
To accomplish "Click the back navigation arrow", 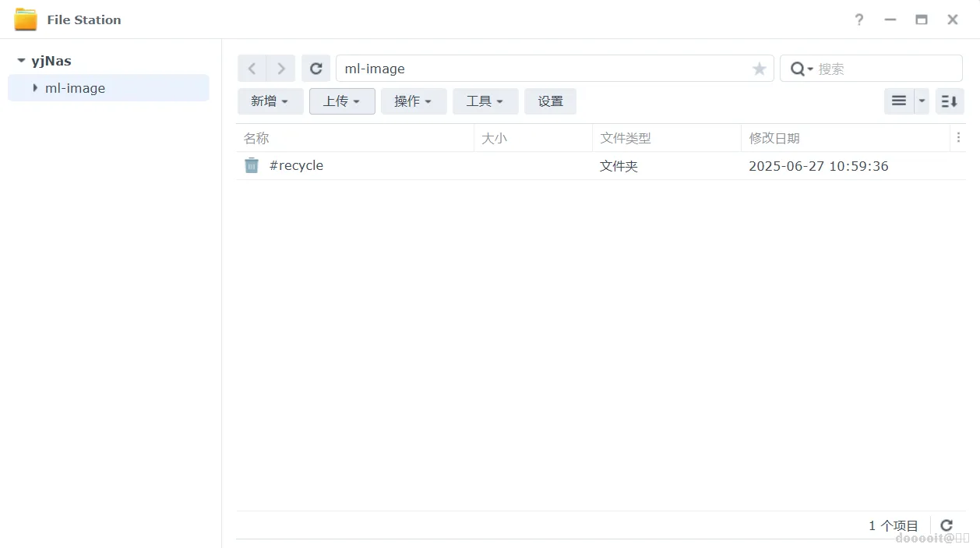I will 251,68.
